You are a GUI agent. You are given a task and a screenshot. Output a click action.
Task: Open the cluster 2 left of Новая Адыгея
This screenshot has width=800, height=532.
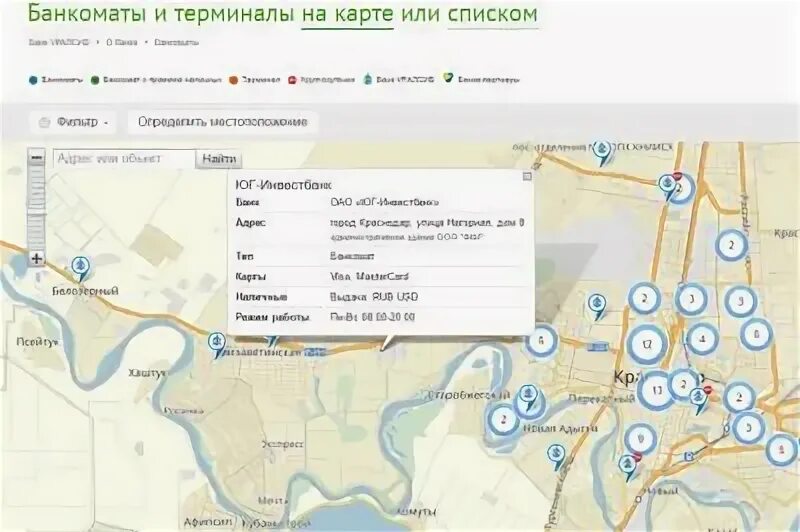[x=503, y=420]
